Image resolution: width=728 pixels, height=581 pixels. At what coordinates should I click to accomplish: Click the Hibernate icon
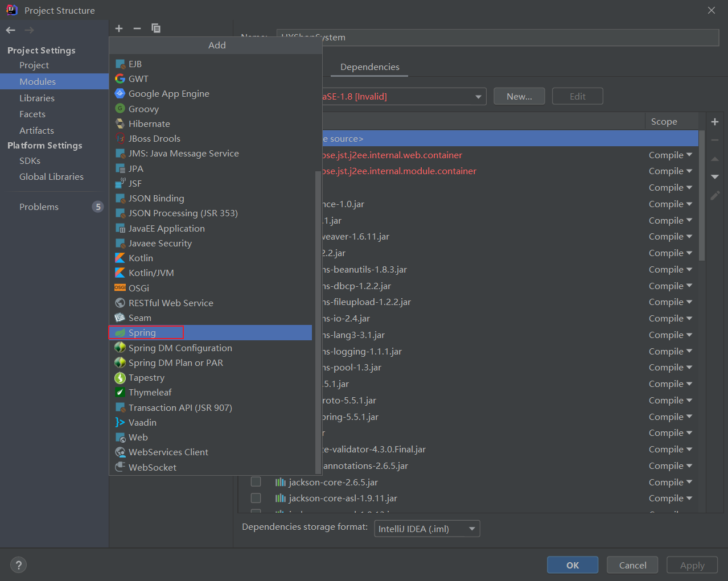(x=120, y=123)
